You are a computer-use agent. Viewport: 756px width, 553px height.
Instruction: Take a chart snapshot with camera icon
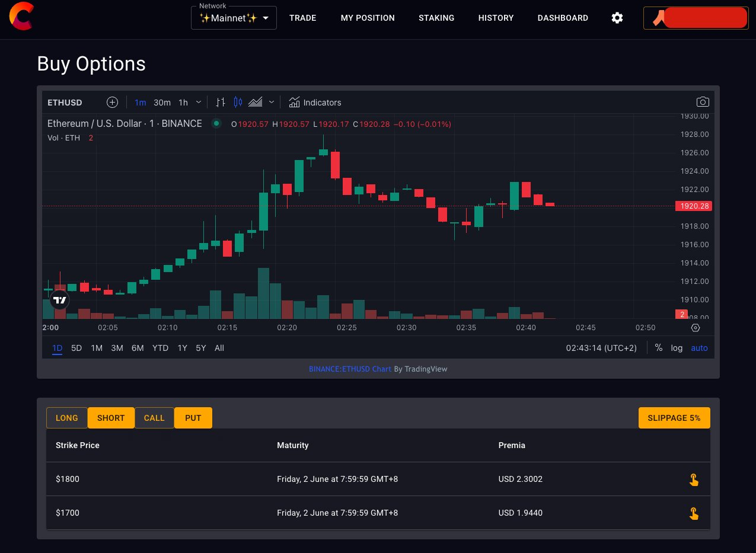(703, 102)
